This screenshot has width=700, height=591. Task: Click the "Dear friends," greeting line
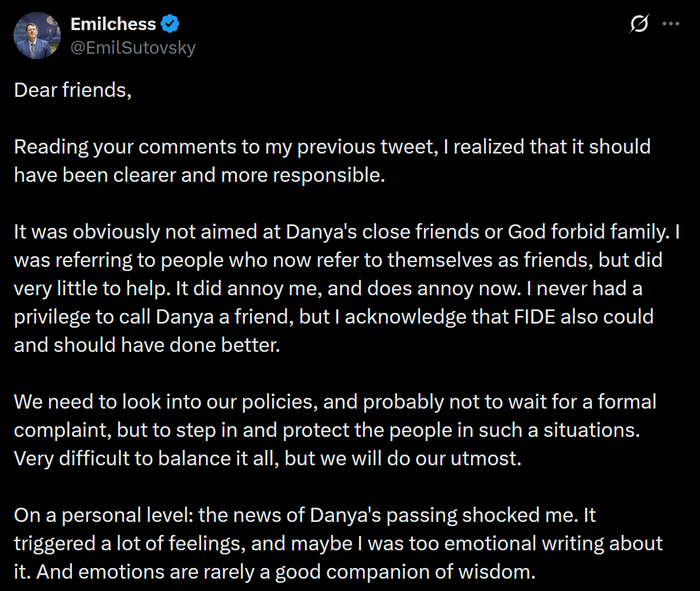(x=73, y=90)
